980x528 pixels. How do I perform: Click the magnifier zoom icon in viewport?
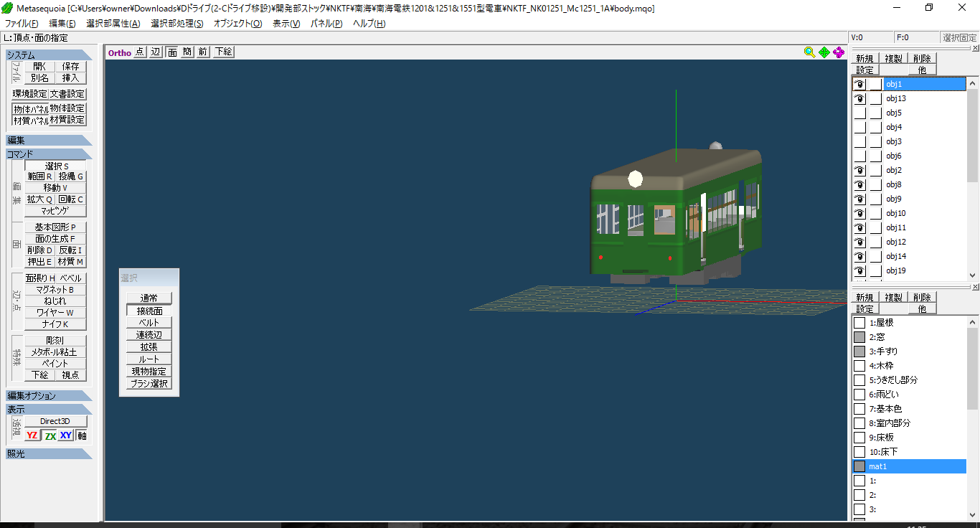tap(809, 52)
